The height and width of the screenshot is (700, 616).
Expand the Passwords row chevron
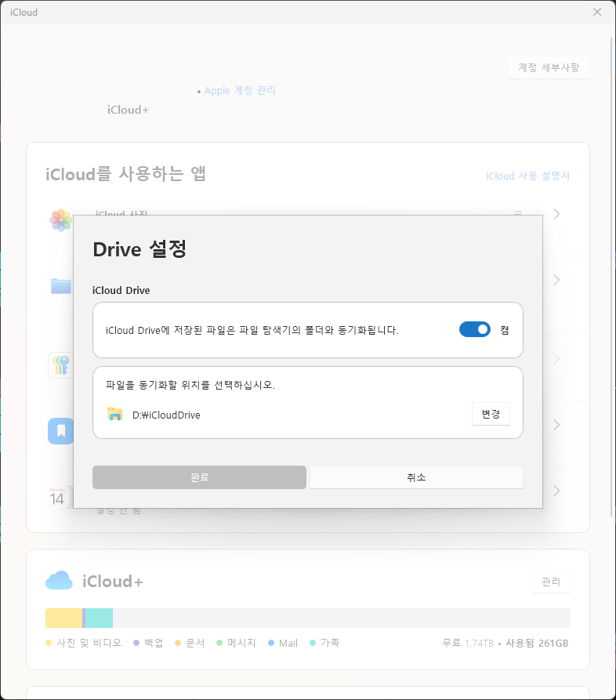556,359
